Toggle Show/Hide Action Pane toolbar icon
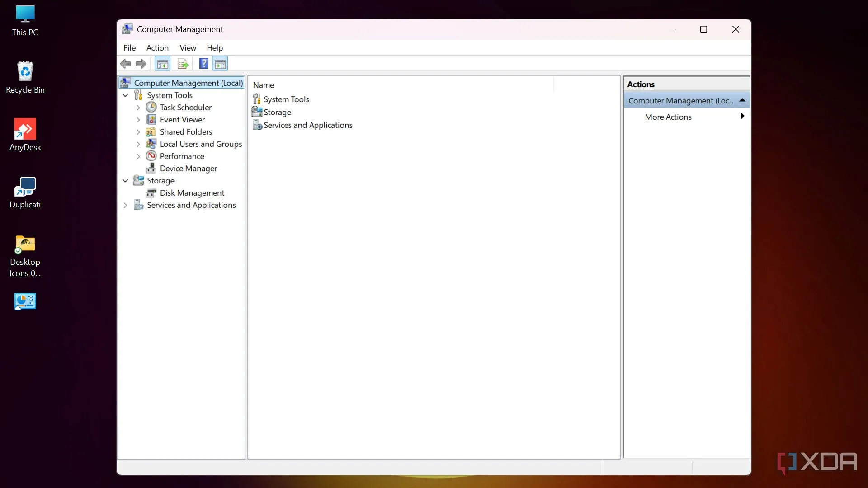 (x=220, y=64)
